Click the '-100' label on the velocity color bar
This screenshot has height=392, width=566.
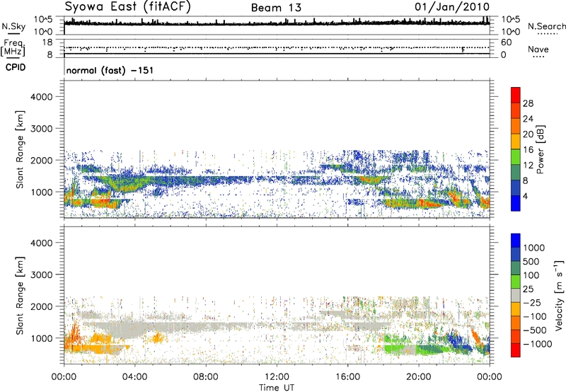[535, 316]
